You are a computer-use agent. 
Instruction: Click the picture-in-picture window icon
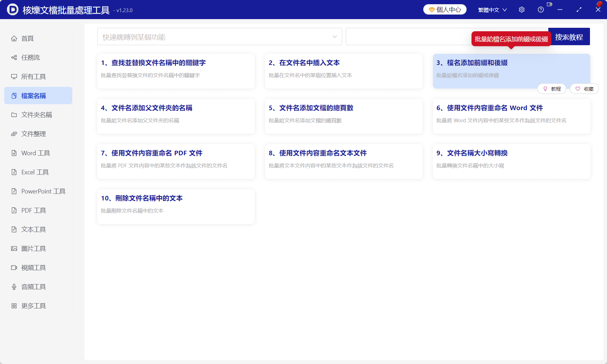click(549, 4)
